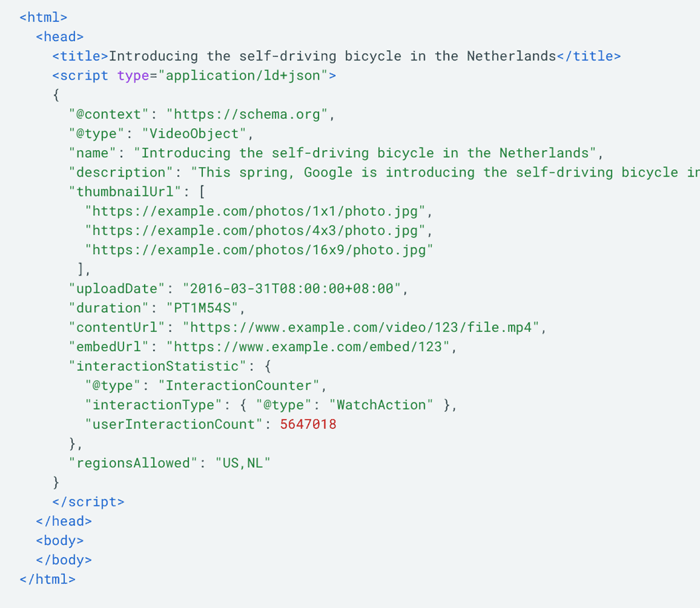Click the "interactionStatistic" key
This screenshot has height=608, width=700.
[x=157, y=366]
